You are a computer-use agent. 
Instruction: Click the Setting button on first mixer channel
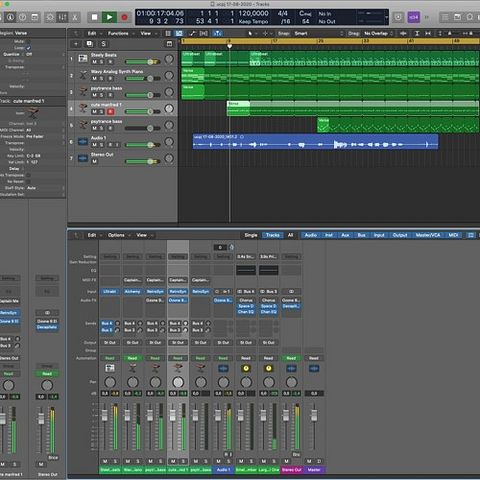tap(110, 257)
